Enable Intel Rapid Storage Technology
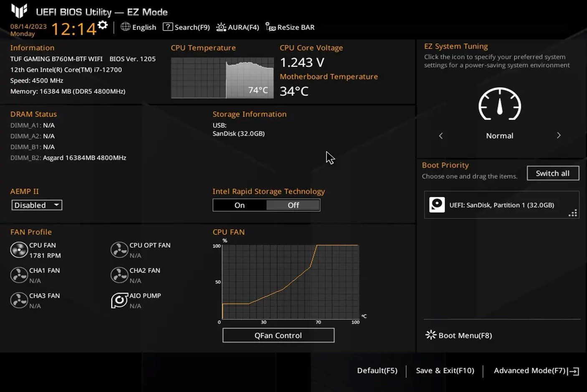587x392 pixels. pyautogui.click(x=239, y=205)
